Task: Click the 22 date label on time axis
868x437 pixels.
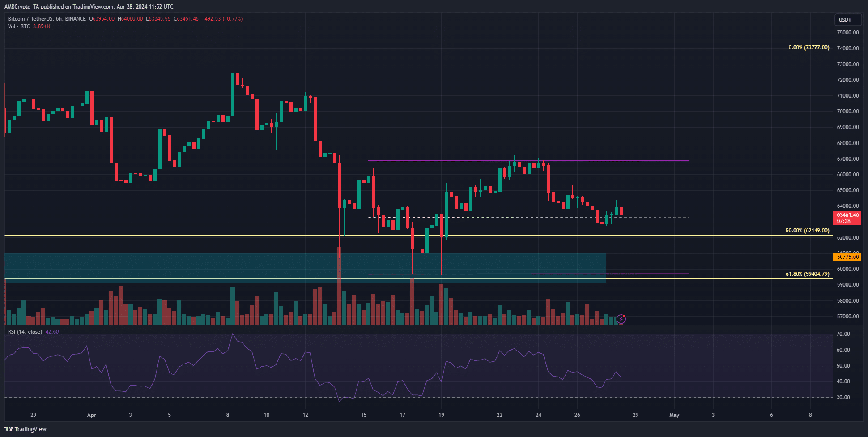Action: [499, 415]
